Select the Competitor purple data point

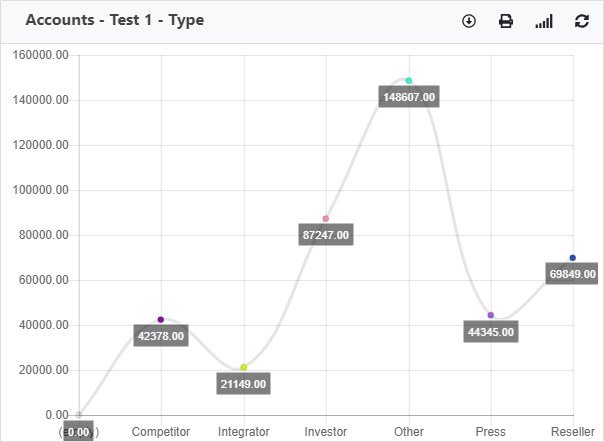click(x=161, y=319)
